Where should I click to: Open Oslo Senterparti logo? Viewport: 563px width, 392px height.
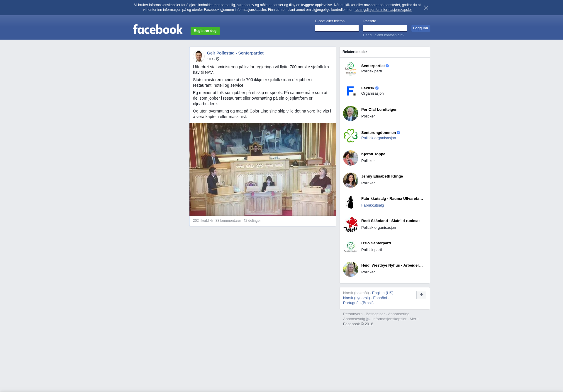click(x=351, y=247)
